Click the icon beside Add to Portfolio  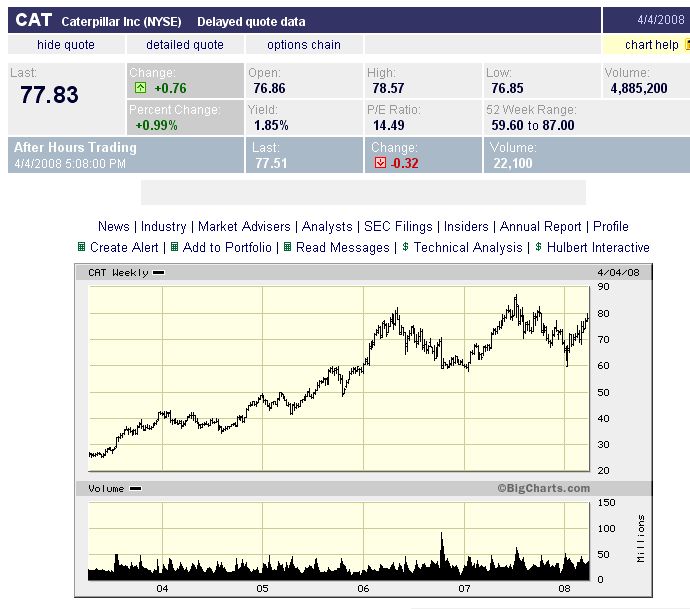click(x=174, y=247)
